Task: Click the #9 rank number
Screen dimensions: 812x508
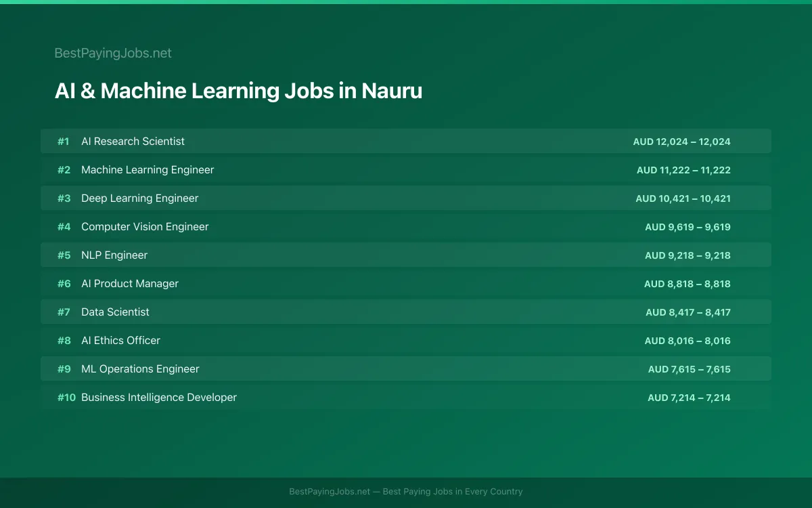Action: point(64,369)
